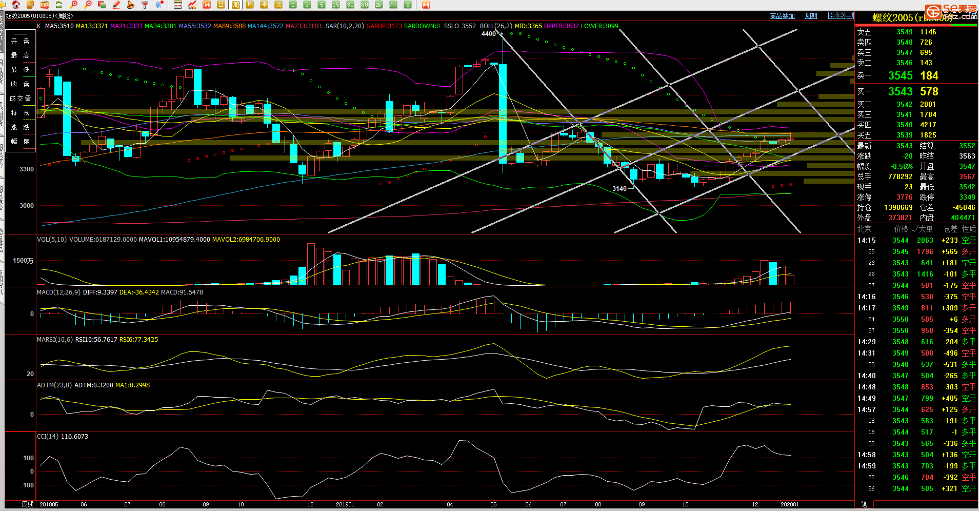980x511 pixels.
Task: Switch to quarterly (季) period
Action: [x=264, y=5]
